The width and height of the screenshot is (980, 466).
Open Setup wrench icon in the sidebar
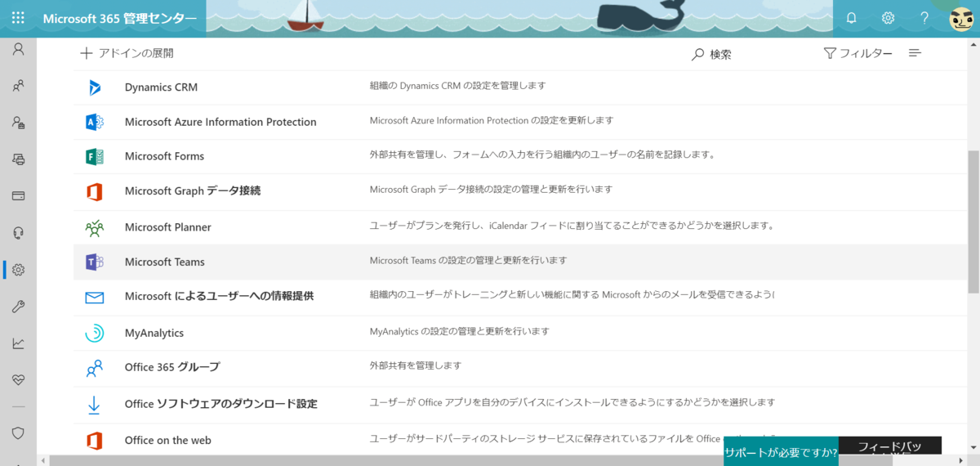(18, 307)
